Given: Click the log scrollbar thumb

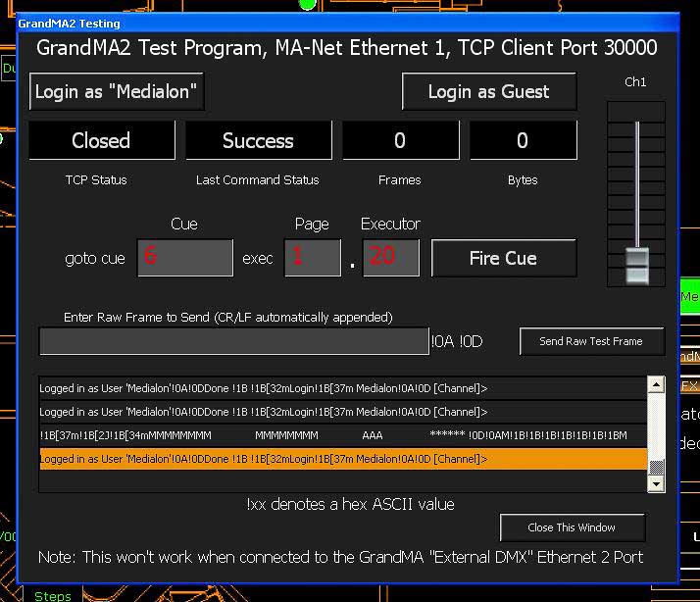Looking at the screenshot, I should pyautogui.click(x=656, y=468).
